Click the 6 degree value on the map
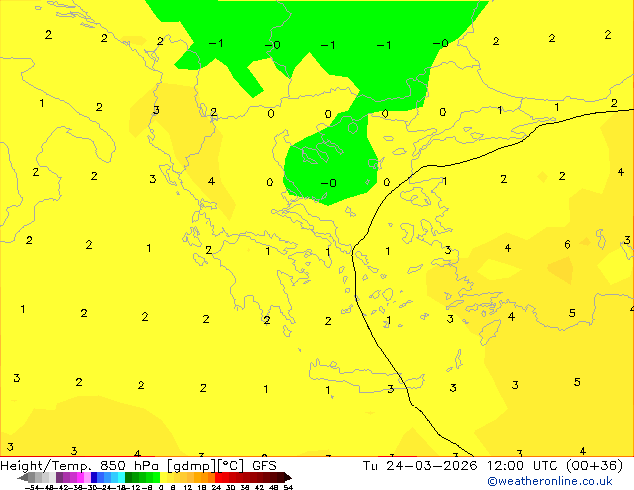 (x=567, y=245)
